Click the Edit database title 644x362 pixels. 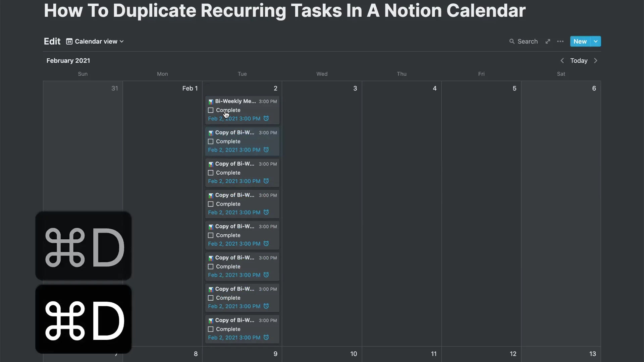click(52, 42)
